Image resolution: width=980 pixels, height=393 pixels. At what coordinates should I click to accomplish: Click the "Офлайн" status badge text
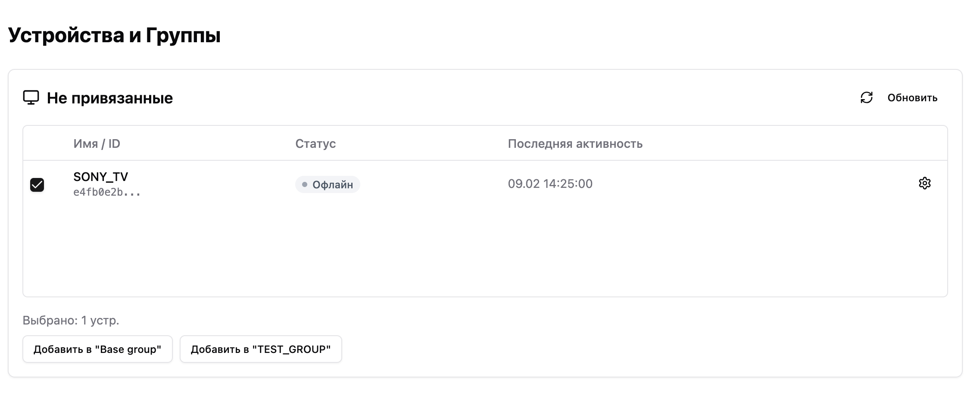[332, 185]
